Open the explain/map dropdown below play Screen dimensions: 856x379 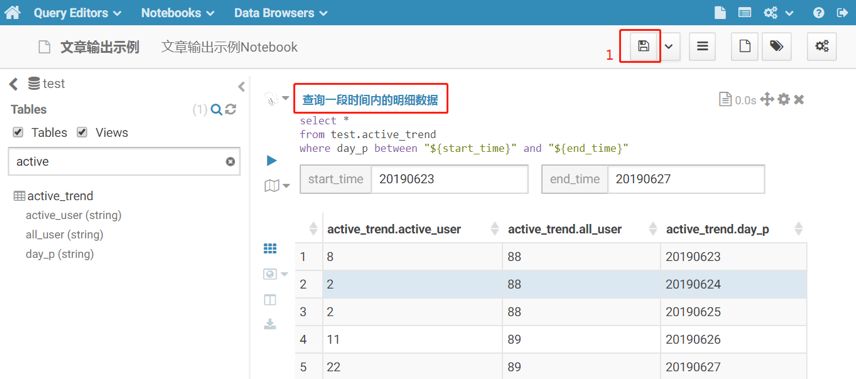(277, 186)
